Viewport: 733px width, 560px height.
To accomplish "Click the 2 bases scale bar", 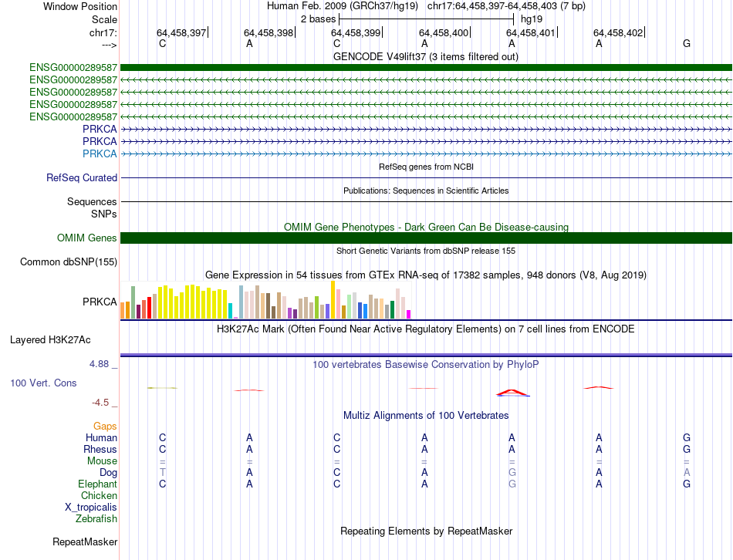I will [427, 19].
